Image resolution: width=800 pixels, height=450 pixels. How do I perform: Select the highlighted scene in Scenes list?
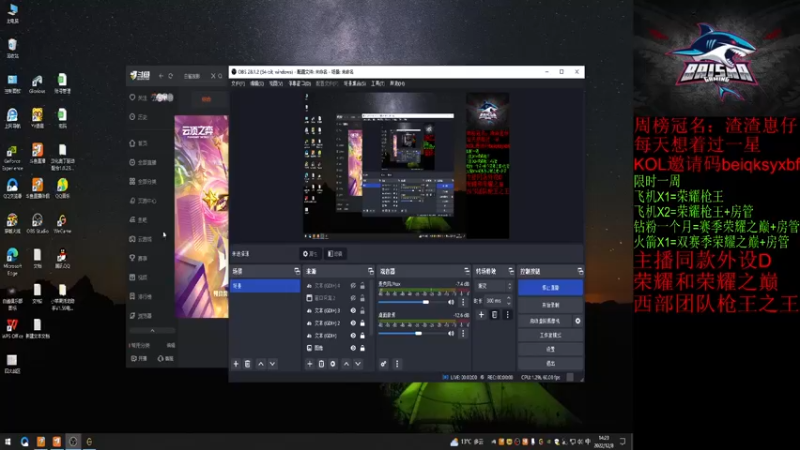[265, 286]
